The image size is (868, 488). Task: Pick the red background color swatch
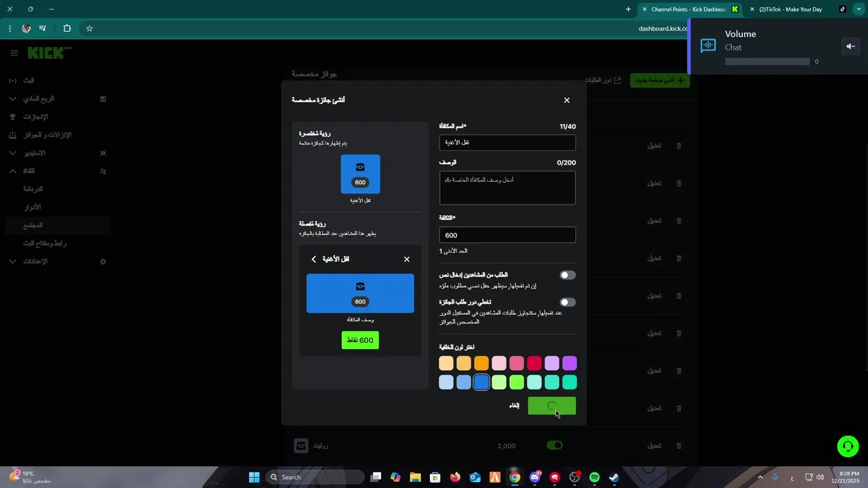point(534,363)
